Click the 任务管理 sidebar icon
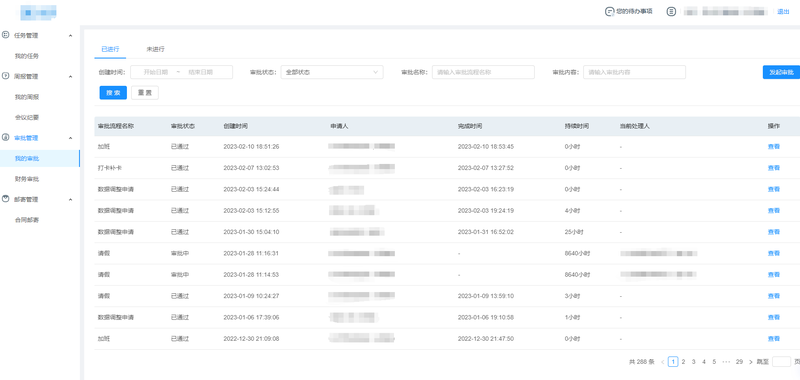The image size is (800, 380). pos(6,35)
